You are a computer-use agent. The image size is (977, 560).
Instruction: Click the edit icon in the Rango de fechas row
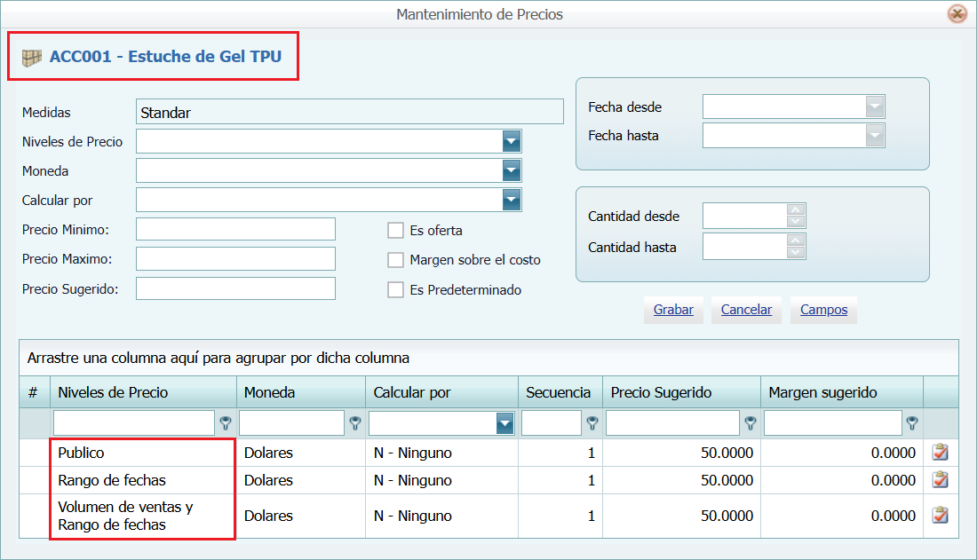940,480
